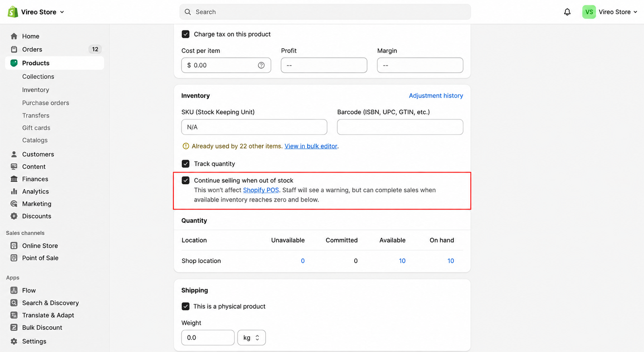The height and width of the screenshot is (352, 644).
Task: Open the Adjustment history link
Action: [436, 96]
